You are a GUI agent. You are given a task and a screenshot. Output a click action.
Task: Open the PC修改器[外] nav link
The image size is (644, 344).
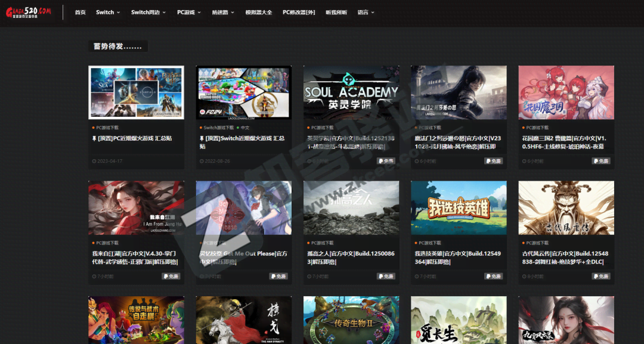[299, 13]
